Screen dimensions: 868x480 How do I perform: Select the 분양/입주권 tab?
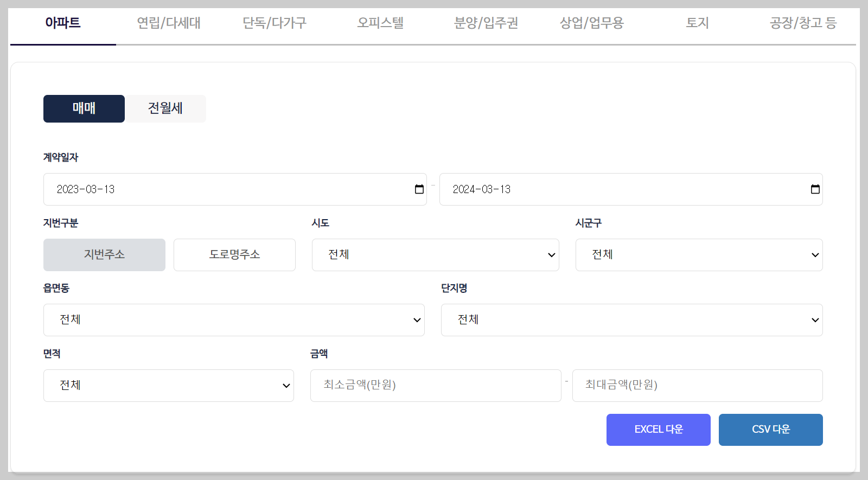pyautogui.click(x=486, y=23)
